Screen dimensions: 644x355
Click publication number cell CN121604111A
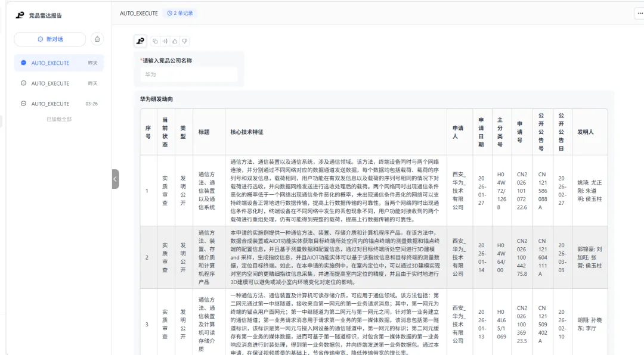pos(543,257)
